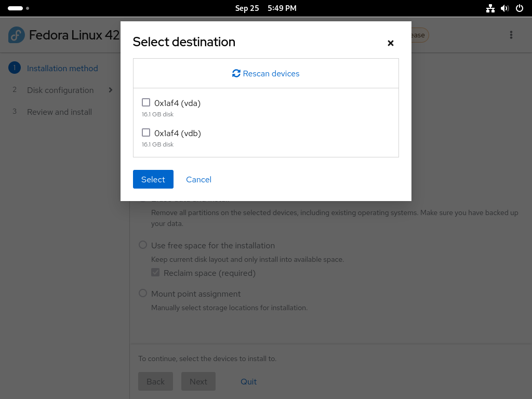The image size is (532, 399).
Task: Open the kebab options menu
Action: (x=511, y=35)
